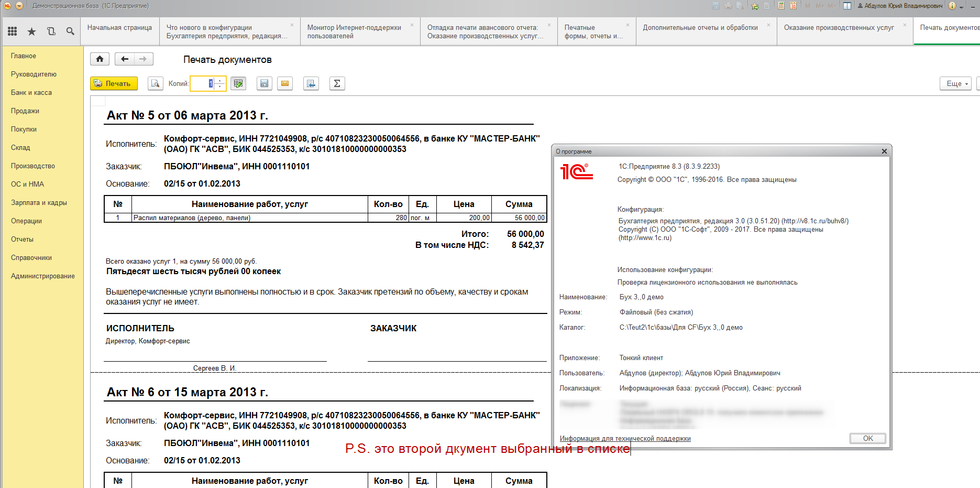This screenshot has width=980, height=488.
Task: Click OK in О программе dialog
Action: (x=867, y=438)
